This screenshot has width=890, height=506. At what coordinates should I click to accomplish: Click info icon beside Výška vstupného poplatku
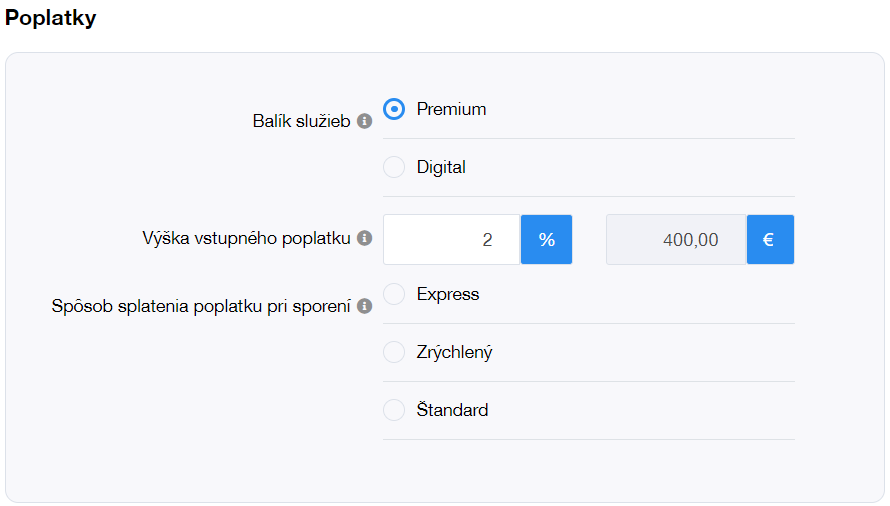pyautogui.click(x=365, y=238)
